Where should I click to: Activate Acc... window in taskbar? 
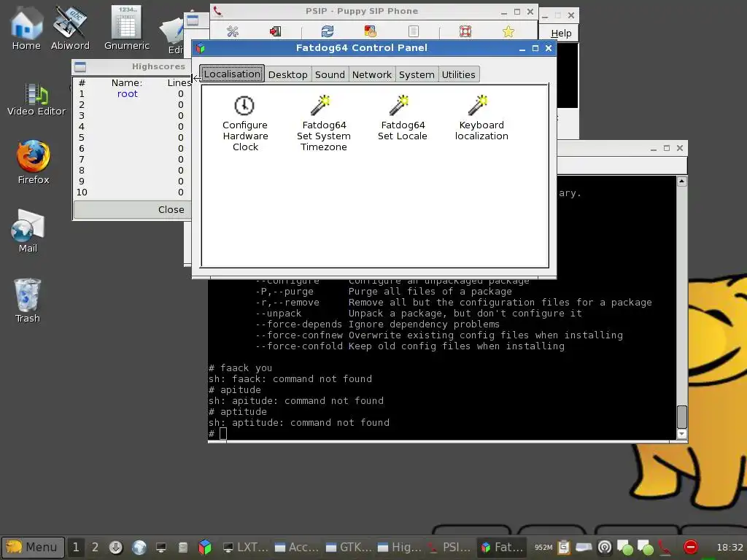click(x=297, y=547)
